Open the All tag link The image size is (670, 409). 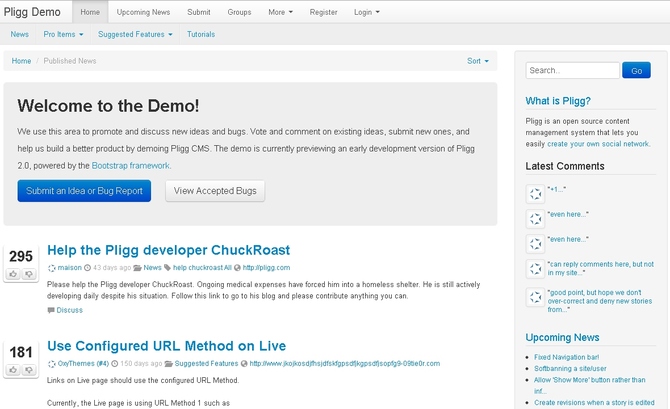coord(228,268)
